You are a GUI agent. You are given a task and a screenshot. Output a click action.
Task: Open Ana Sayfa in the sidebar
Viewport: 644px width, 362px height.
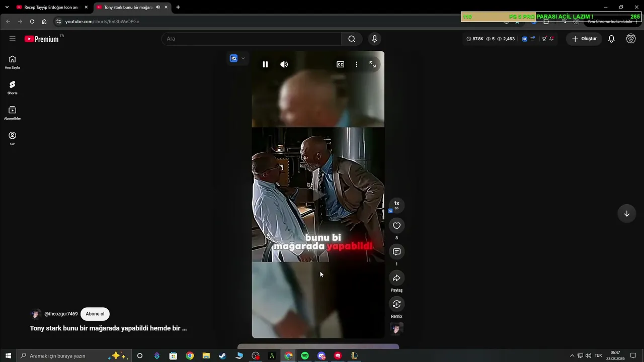tap(13, 62)
